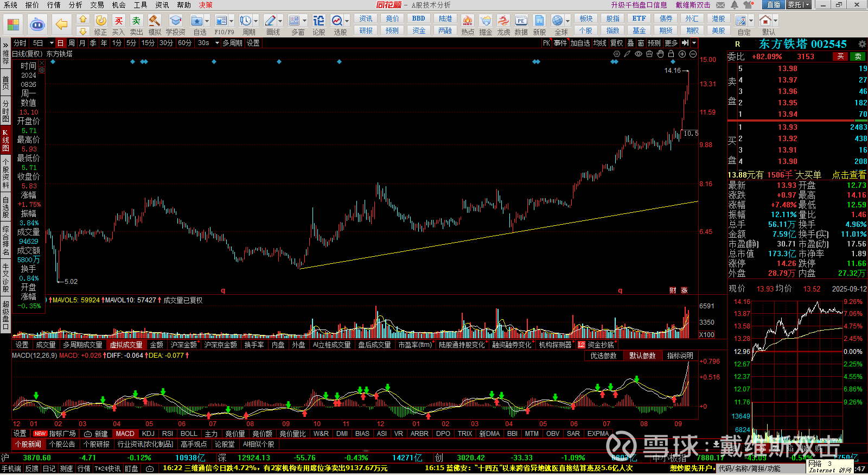Go back with the left arrow

61,24
